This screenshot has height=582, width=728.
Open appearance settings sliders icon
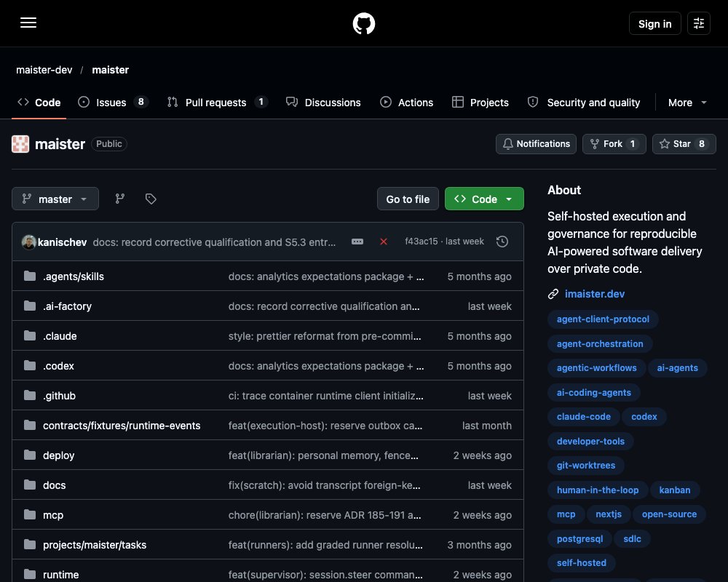(698, 23)
